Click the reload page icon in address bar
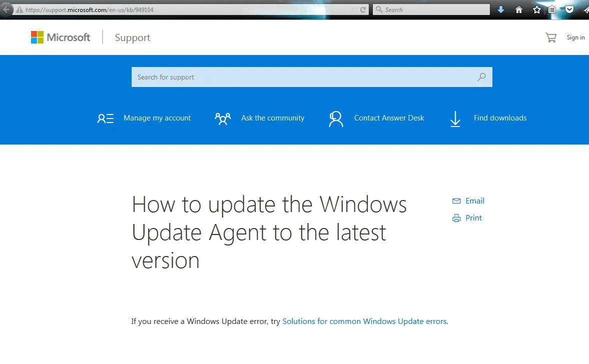 (364, 9)
